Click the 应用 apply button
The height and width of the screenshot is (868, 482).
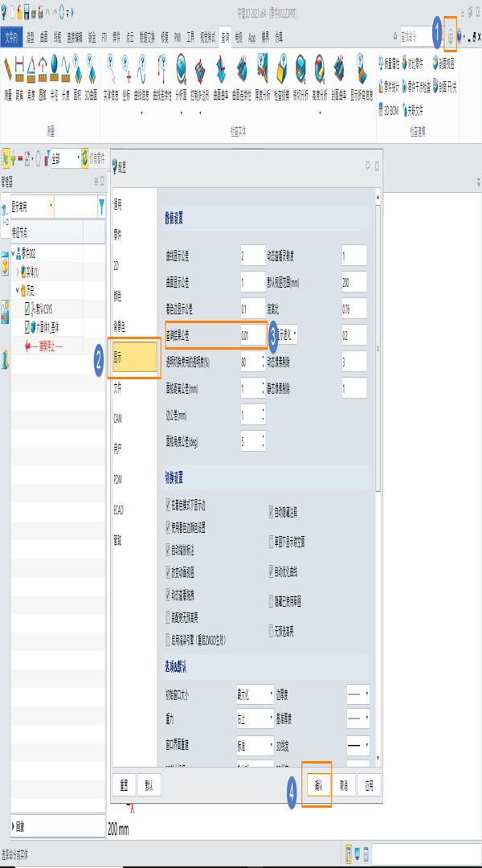369,785
